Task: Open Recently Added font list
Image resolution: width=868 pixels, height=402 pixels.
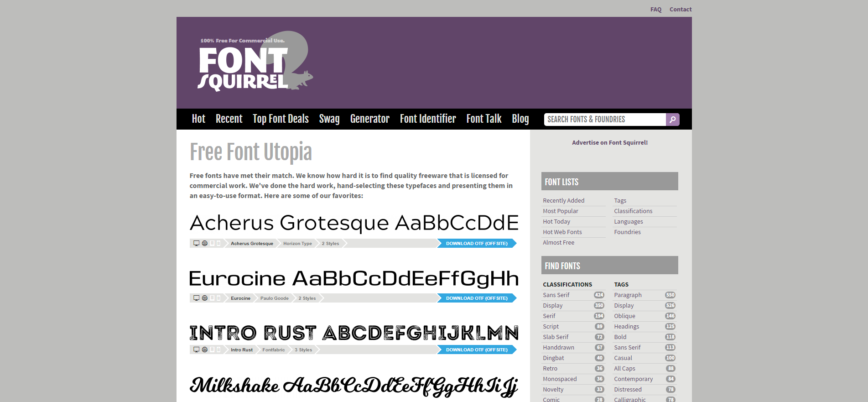Action: [564, 200]
